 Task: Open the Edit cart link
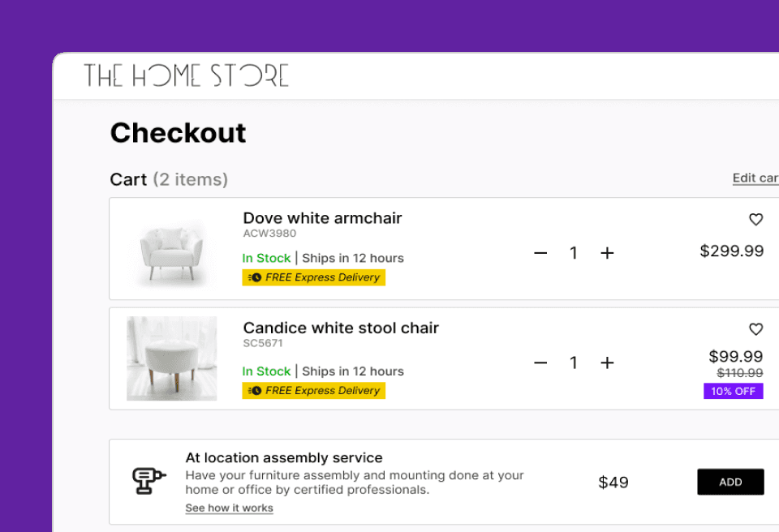point(755,178)
